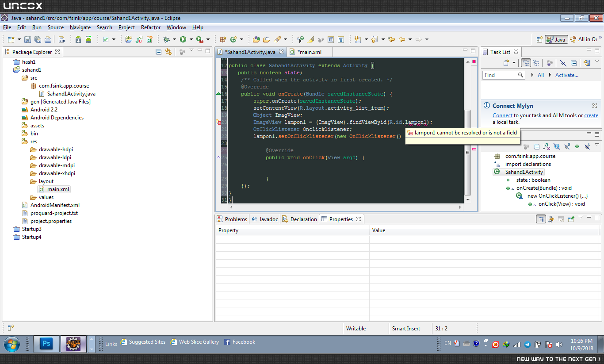Click the Next Annotation icon

(x=358, y=39)
